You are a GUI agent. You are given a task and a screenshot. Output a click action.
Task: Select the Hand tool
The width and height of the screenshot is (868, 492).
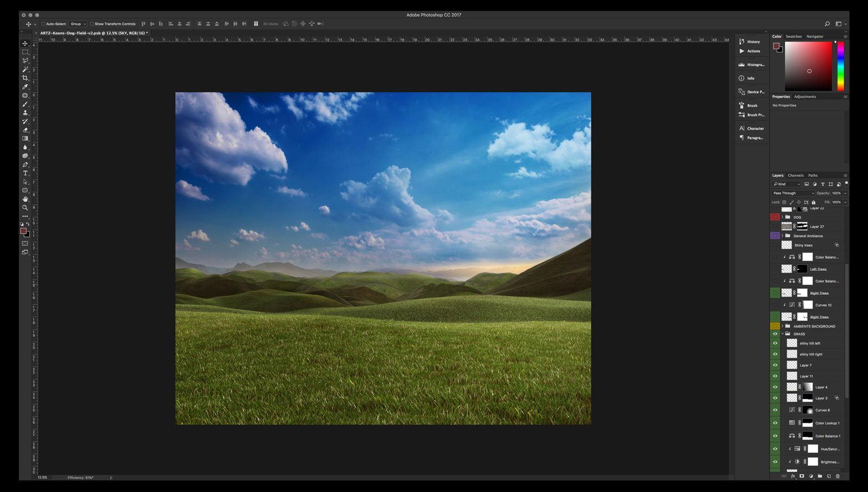tap(25, 199)
